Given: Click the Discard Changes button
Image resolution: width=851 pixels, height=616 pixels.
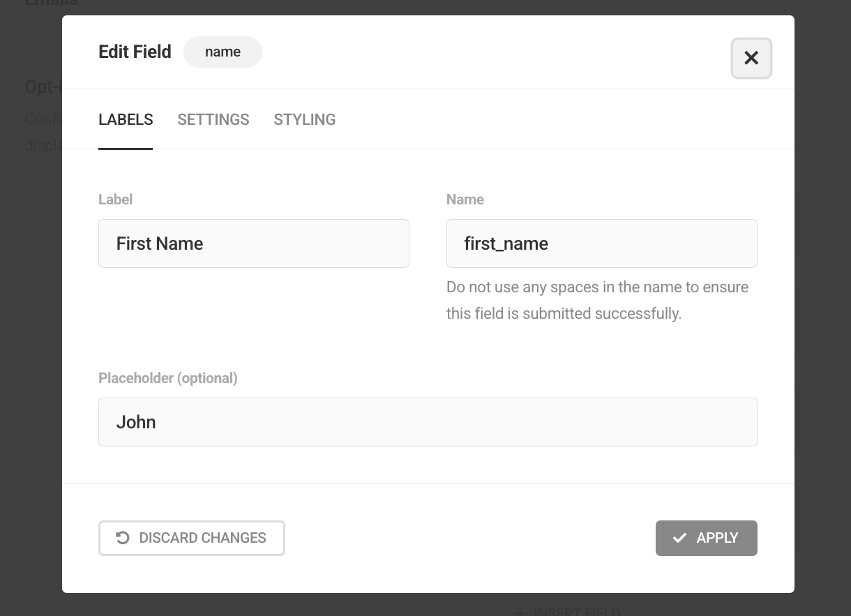Looking at the screenshot, I should [x=192, y=538].
